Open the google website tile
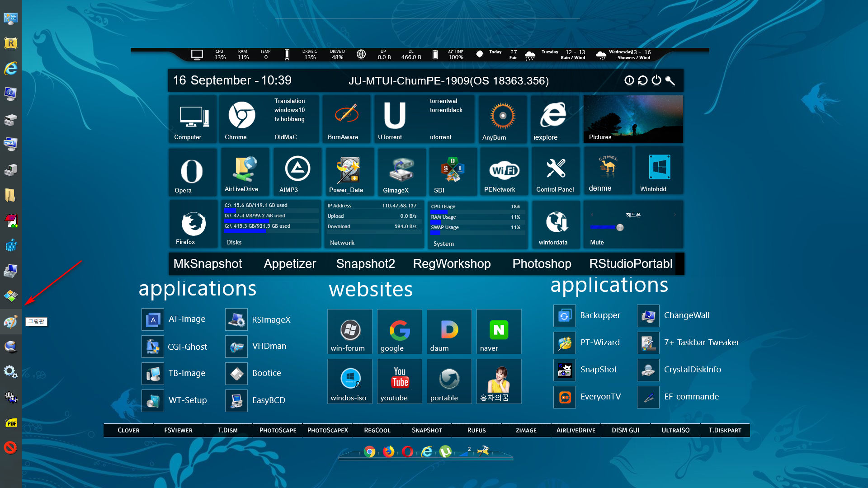868x488 pixels. pyautogui.click(x=399, y=332)
